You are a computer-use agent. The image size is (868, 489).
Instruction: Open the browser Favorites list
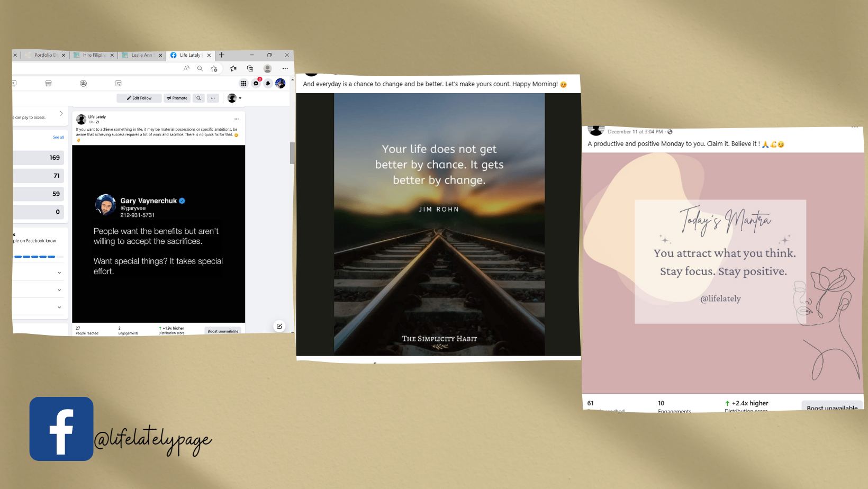pyautogui.click(x=233, y=68)
